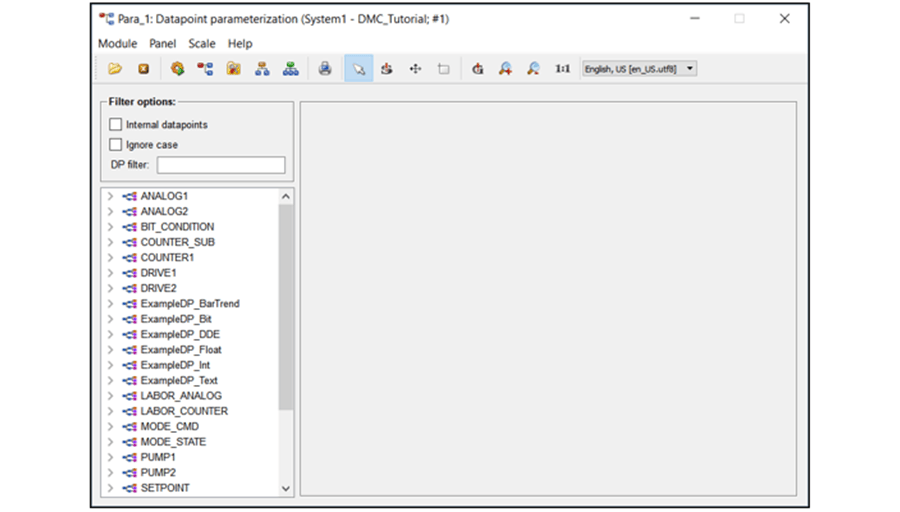Close the Para window
The width and height of the screenshot is (900, 512).
[785, 18]
